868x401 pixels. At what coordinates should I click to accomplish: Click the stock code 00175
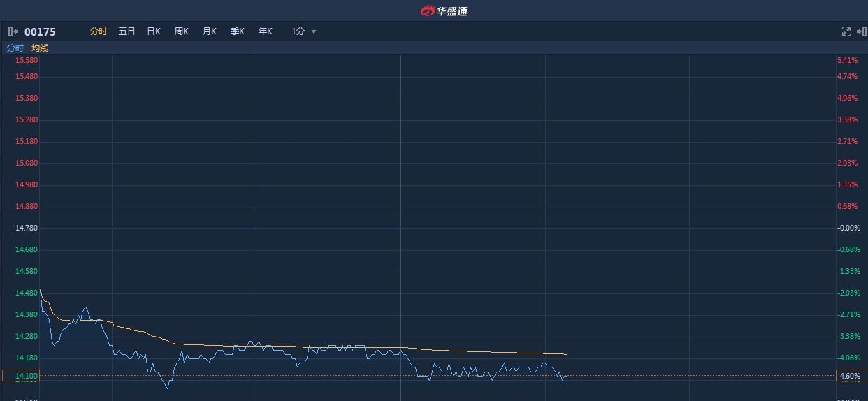pos(40,31)
